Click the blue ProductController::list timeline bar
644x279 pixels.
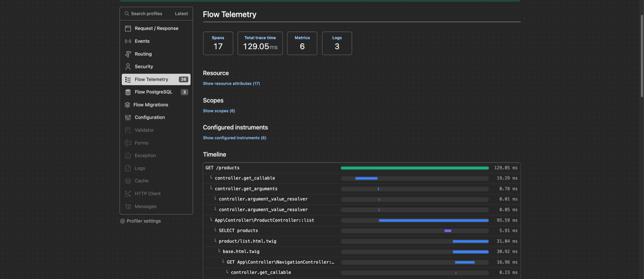click(x=433, y=221)
